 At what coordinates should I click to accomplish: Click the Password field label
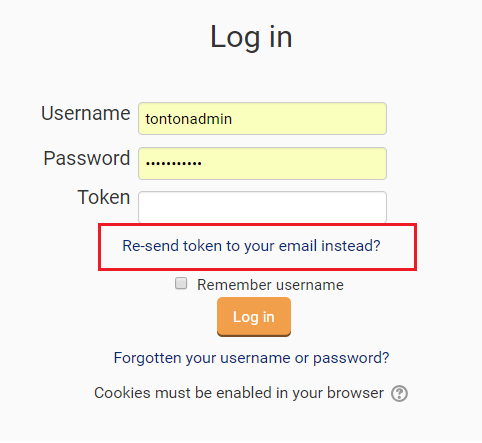pyautogui.click(x=87, y=158)
